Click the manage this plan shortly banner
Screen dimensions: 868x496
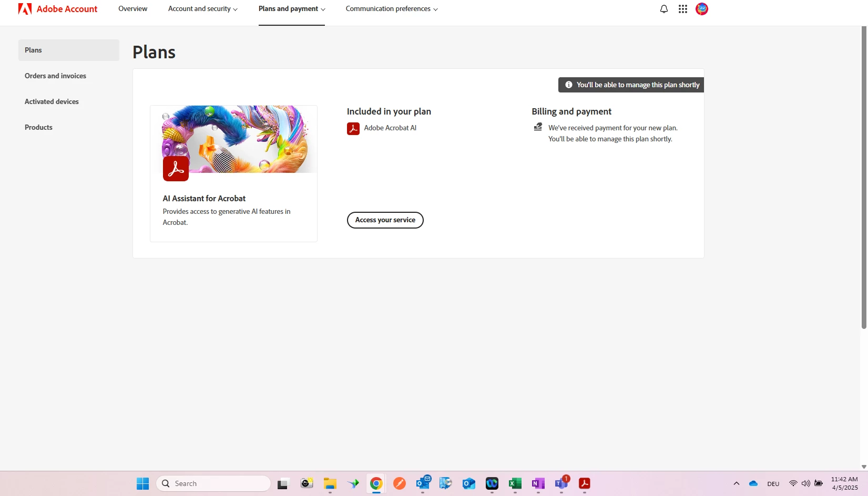(x=631, y=85)
